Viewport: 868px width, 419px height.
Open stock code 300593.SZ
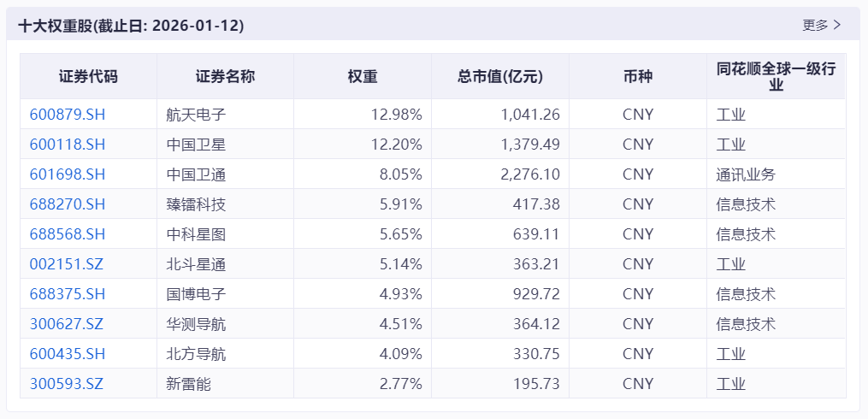(x=67, y=384)
